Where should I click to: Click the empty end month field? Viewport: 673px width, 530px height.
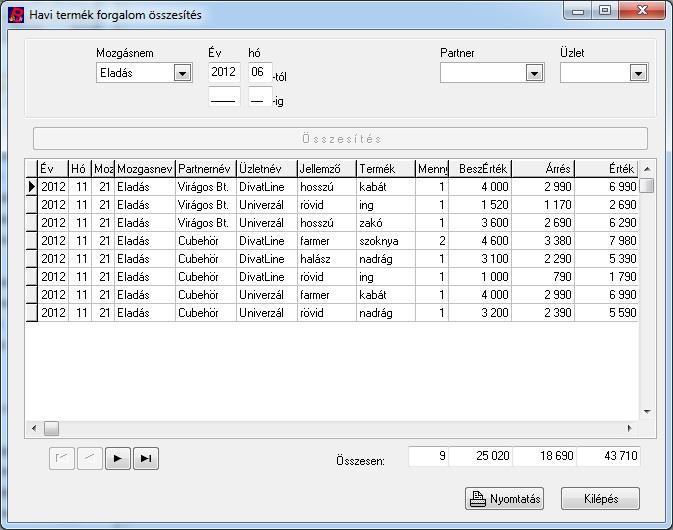point(260,97)
